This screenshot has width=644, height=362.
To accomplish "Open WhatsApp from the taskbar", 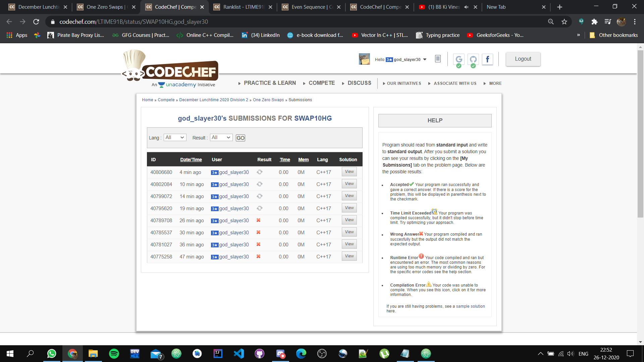I will pyautogui.click(x=51, y=354).
